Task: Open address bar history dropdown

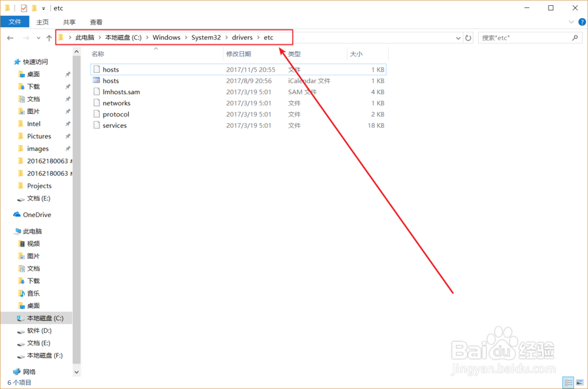Action: pos(458,38)
